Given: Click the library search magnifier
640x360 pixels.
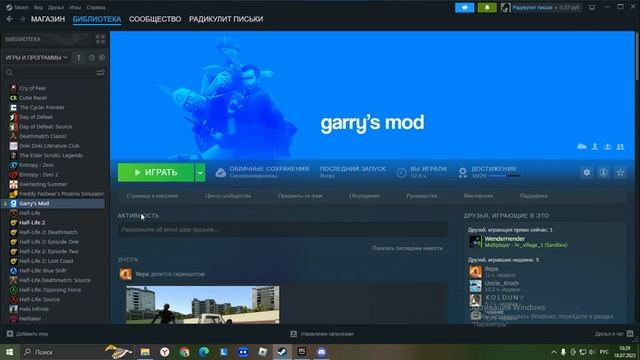Looking at the screenshot, I should (x=9, y=73).
